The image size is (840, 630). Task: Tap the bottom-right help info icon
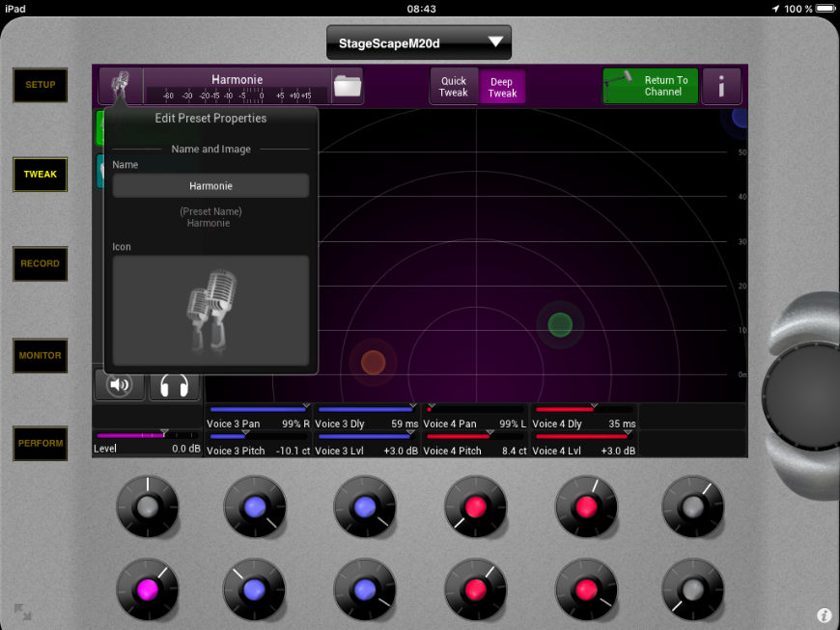point(824,615)
